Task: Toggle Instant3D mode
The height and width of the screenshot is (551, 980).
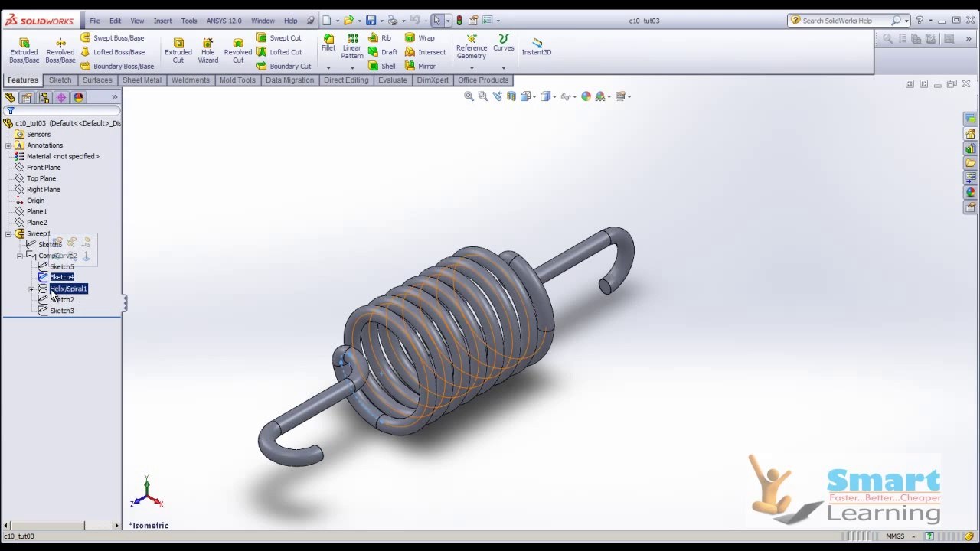Action: pos(537,46)
